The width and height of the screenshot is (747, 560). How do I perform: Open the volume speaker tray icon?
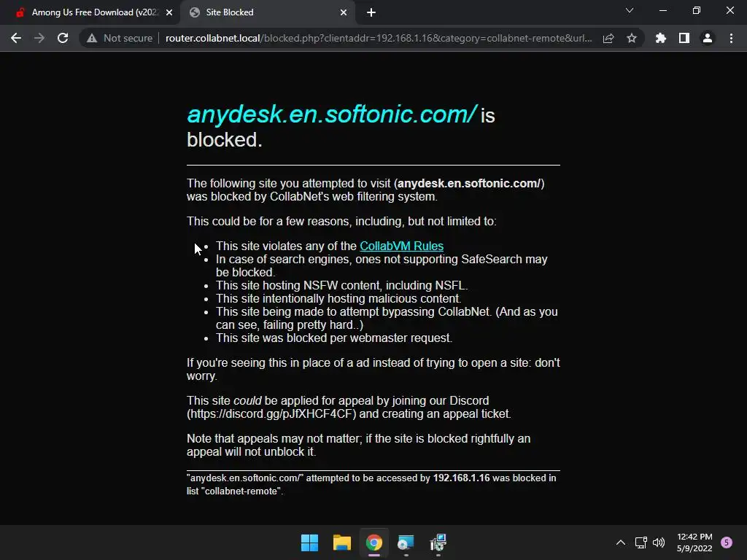pyautogui.click(x=659, y=542)
